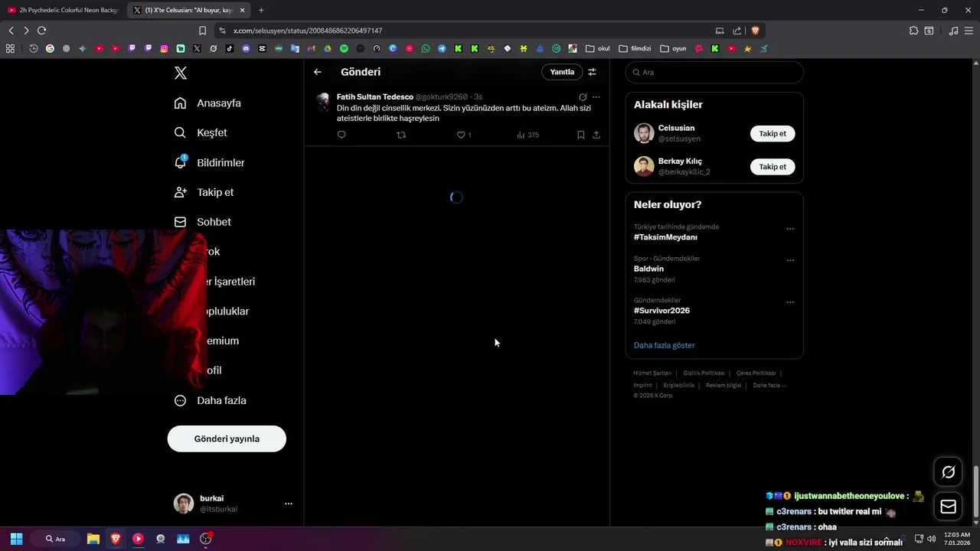Image resolution: width=980 pixels, height=551 pixels.
Task: Open more options for Baldwin trend
Action: click(x=790, y=260)
